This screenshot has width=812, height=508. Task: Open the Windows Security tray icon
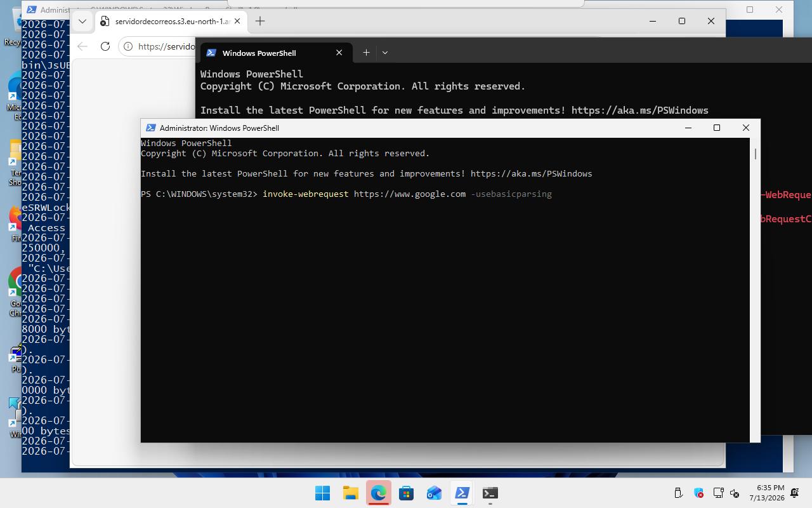(x=698, y=493)
